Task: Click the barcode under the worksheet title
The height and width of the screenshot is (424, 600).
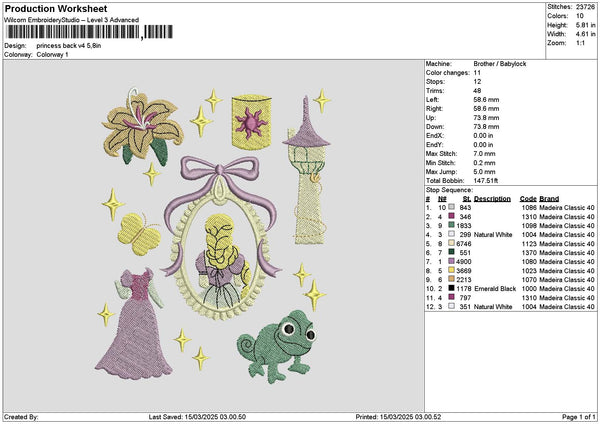Action: coord(88,32)
